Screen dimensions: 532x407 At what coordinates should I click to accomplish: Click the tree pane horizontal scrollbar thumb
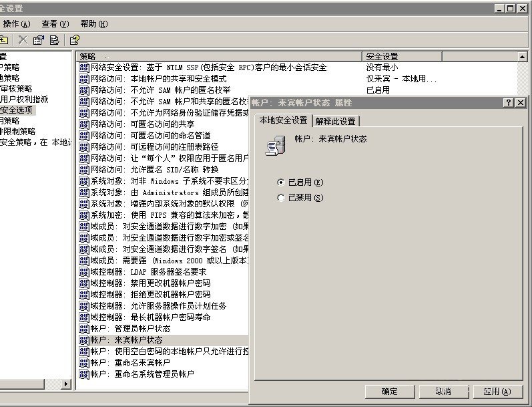(22, 384)
